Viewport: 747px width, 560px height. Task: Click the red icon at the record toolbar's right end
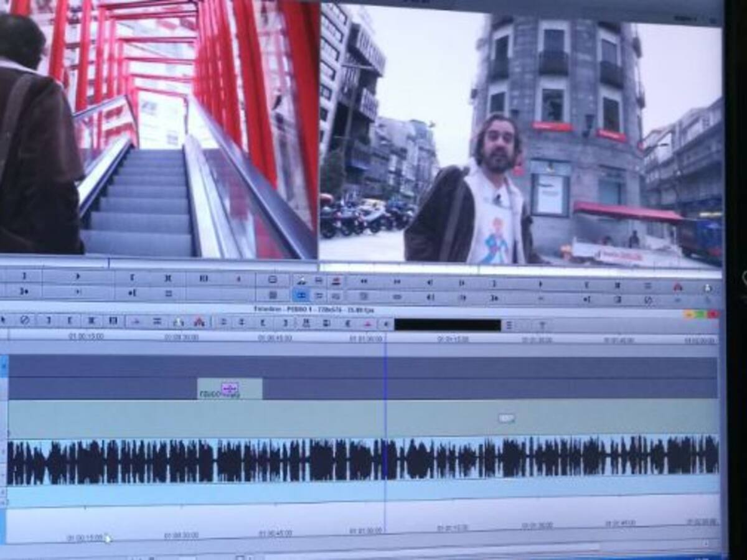coord(678,287)
